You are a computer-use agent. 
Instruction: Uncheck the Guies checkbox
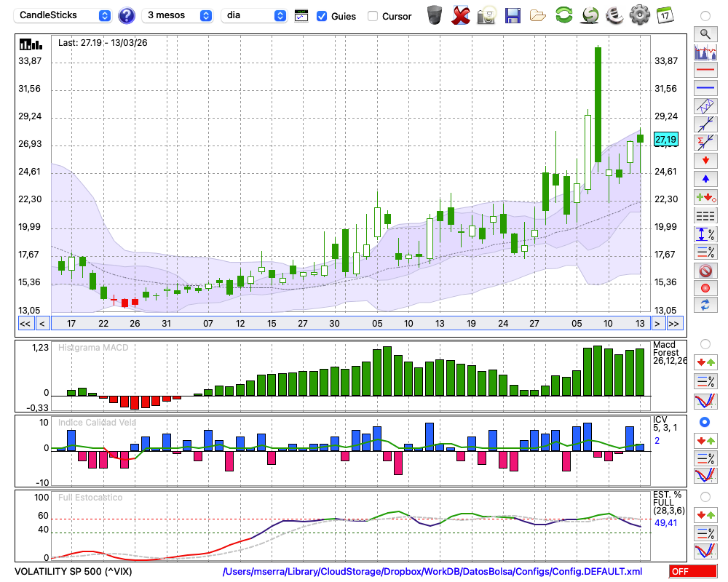coord(322,16)
